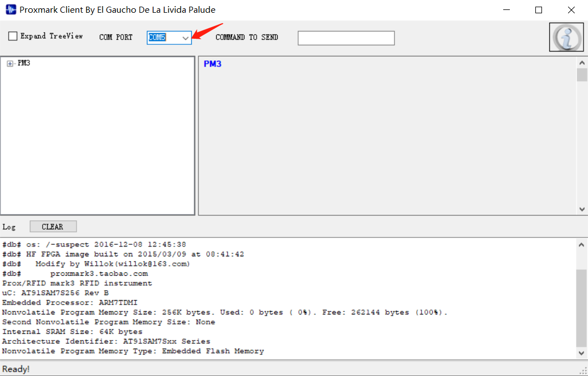The height and width of the screenshot is (376, 588).
Task: Click the window resize grip in status bar
Action: click(584, 371)
